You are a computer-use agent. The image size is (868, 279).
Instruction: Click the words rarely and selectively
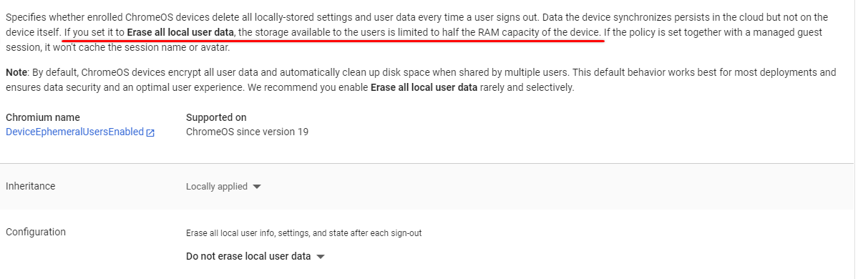(x=527, y=88)
